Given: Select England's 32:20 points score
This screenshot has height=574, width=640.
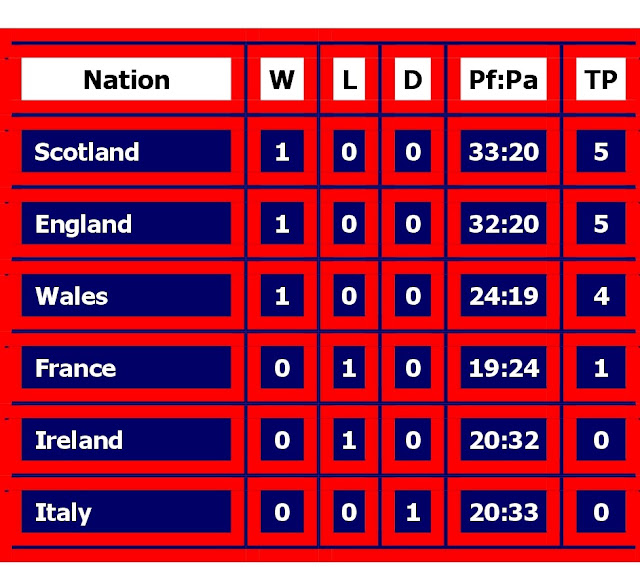Looking at the screenshot, I should 503,223.
